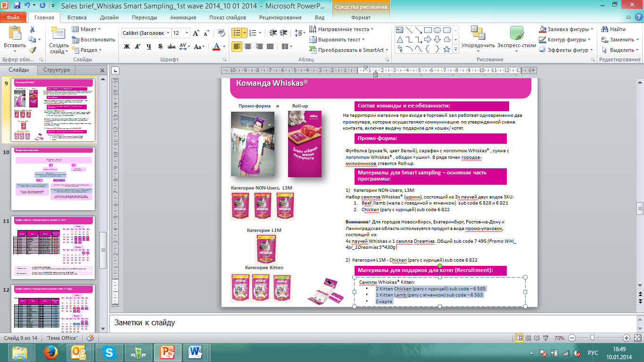Switch to the Анимация ribbon tab
This screenshot has height=362, width=644.
[184, 17]
